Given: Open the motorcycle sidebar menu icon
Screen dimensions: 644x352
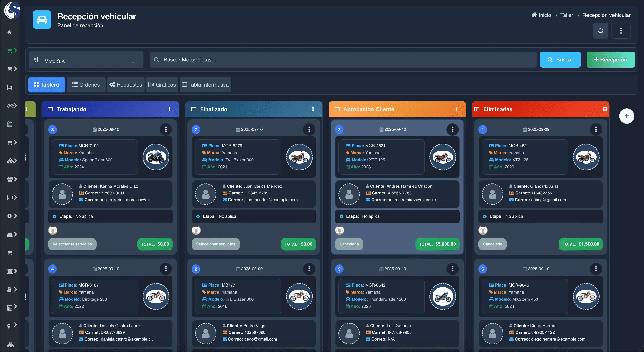Looking at the screenshot, I should pos(11,106).
